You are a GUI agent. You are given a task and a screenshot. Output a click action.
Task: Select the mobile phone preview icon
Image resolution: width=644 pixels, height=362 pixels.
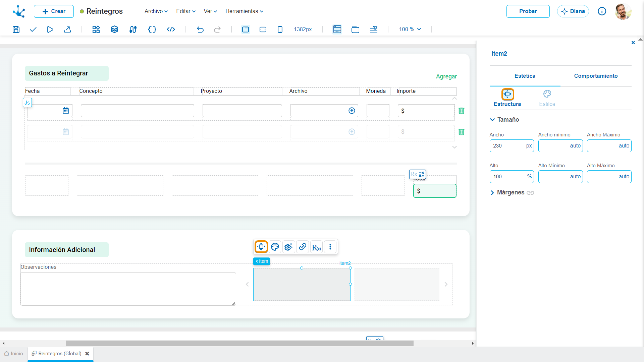coord(280,29)
